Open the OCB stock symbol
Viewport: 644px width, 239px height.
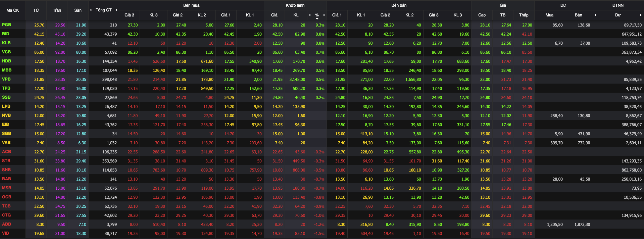click(x=7, y=197)
